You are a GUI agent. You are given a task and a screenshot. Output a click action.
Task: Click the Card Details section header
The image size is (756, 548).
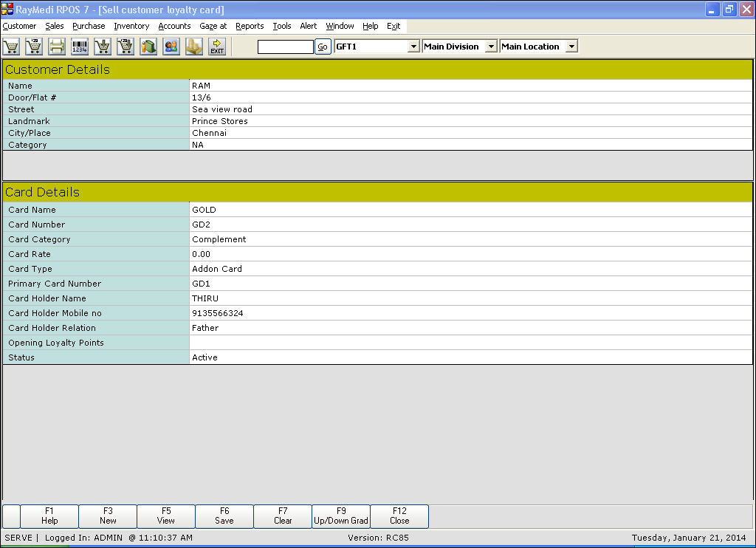click(x=377, y=192)
